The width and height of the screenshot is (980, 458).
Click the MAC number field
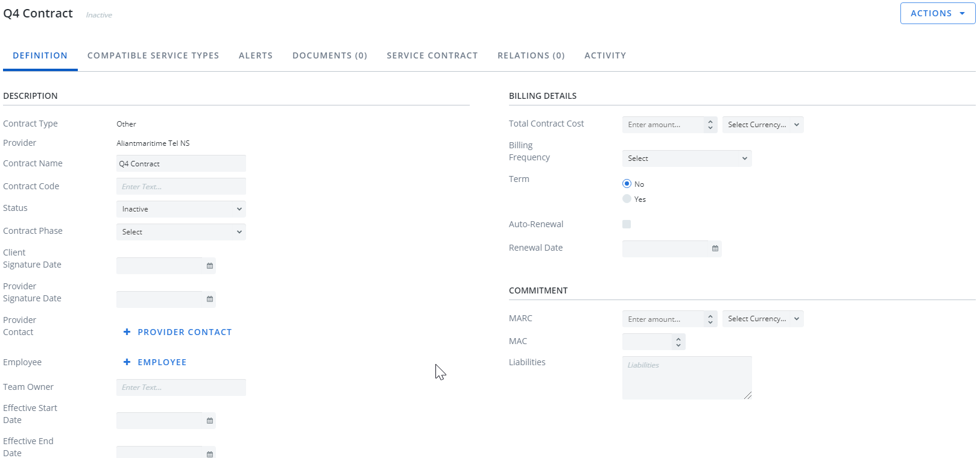[x=647, y=342]
